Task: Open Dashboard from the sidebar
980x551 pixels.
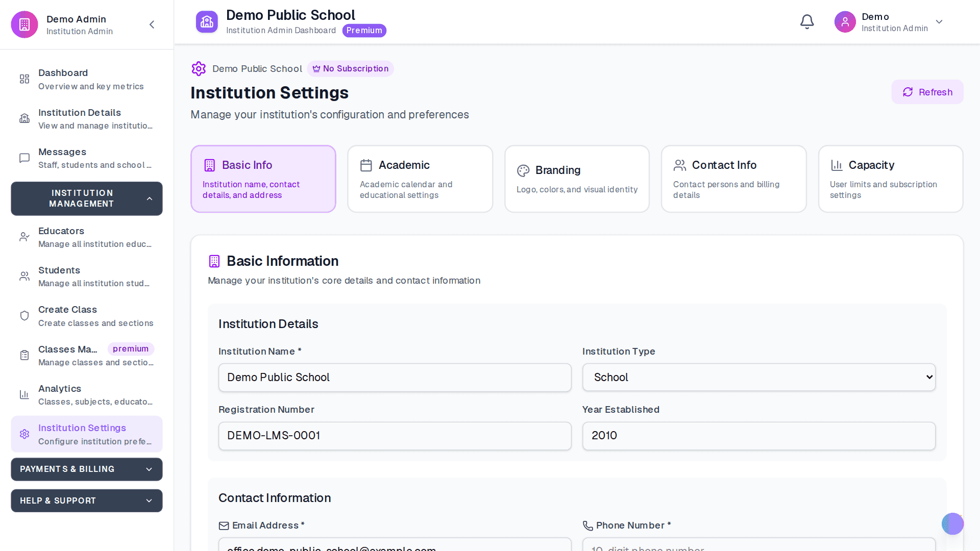Action: tap(87, 79)
